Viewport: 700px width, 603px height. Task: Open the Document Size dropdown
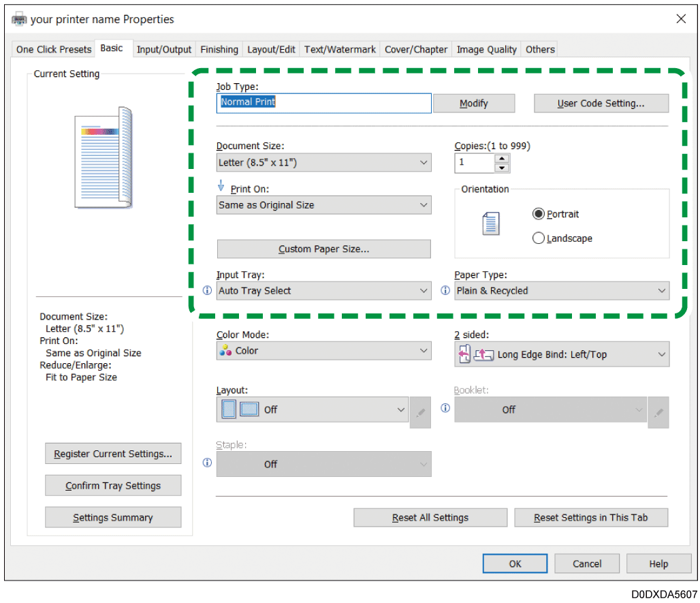(323, 163)
